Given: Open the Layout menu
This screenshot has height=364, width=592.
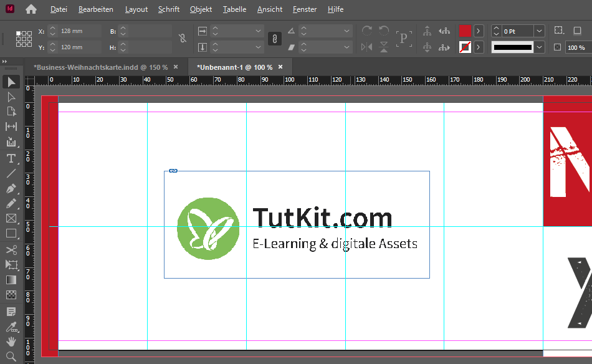Looking at the screenshot, I should pos(136,9).
